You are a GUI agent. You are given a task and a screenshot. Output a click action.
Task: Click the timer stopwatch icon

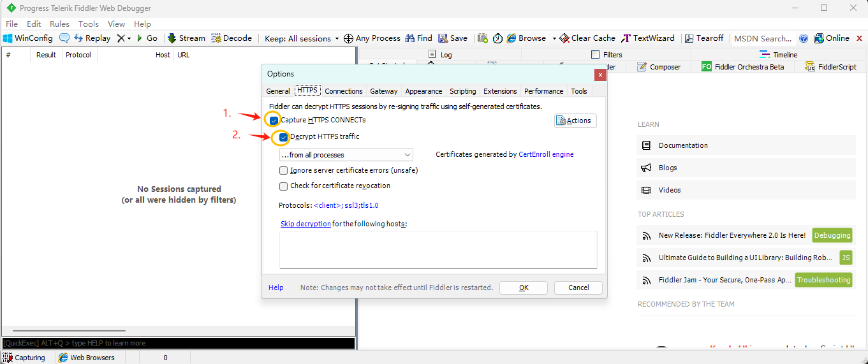497,38
